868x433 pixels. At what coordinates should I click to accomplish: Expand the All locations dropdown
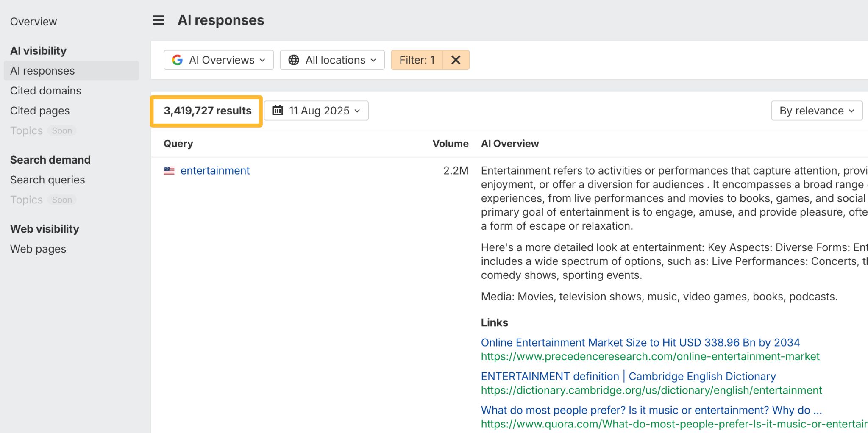[x=332, y=60]
